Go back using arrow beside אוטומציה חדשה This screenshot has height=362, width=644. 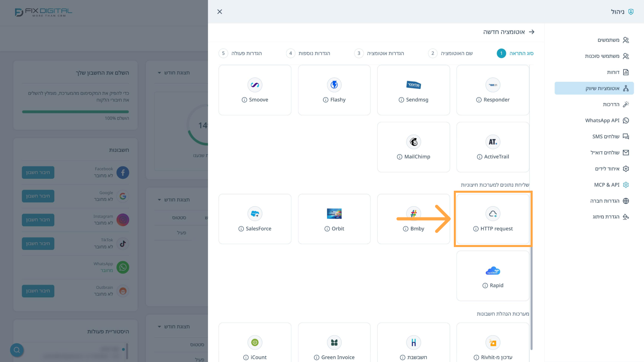(532, 32)
